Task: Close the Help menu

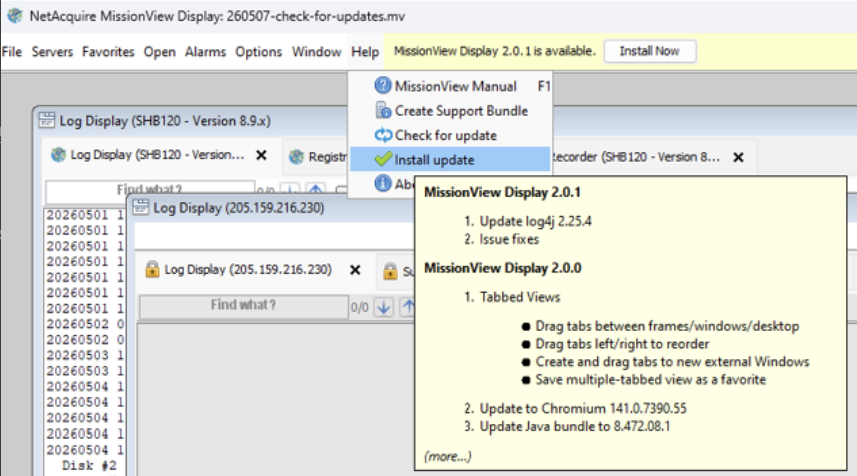Action: tap(365, 52)
